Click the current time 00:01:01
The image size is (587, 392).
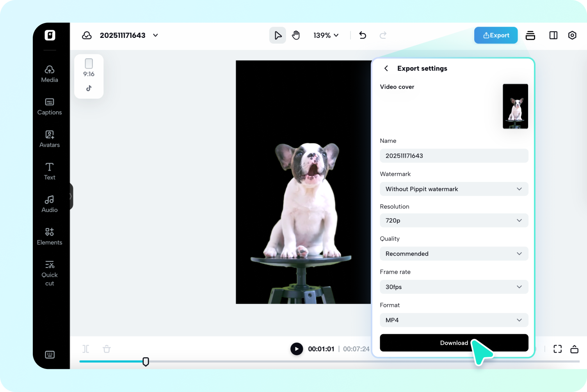(x=321, y=349)
